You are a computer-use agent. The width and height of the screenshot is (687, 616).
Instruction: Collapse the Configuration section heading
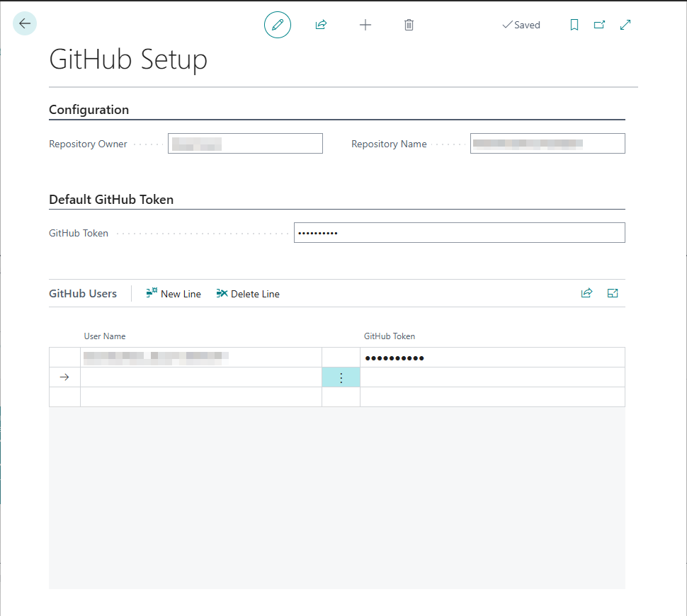89,110
